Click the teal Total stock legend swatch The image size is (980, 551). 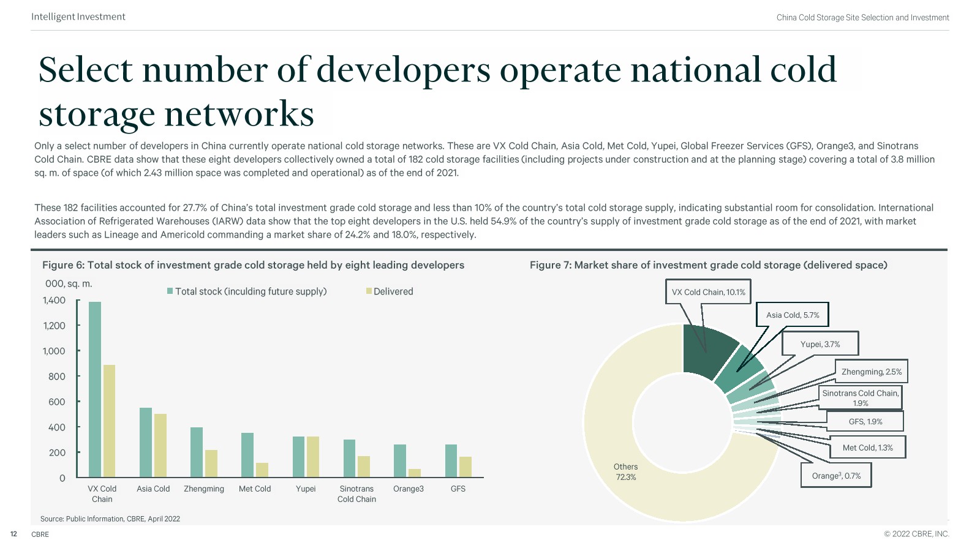pos(170,291)
